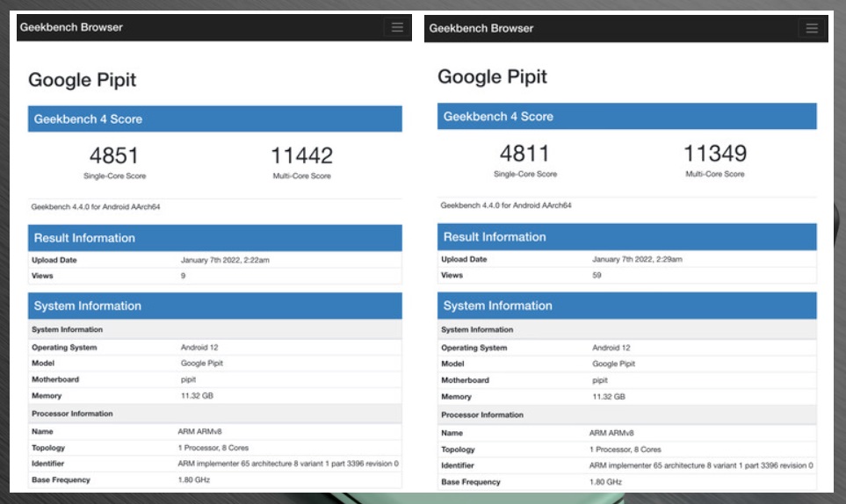The image size is (846, 504).
Task: Click System Information blue header in left panel
Action: tap(214, 306)
